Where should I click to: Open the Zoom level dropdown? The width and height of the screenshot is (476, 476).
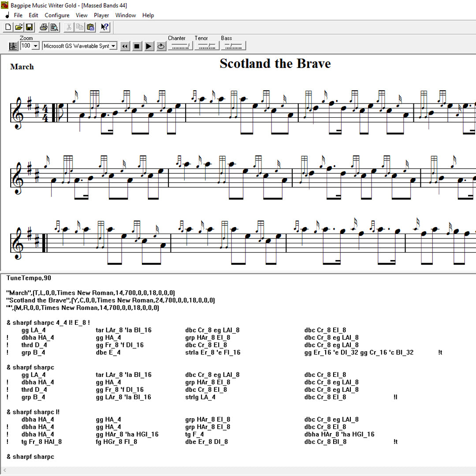click(x=36, y=45)
